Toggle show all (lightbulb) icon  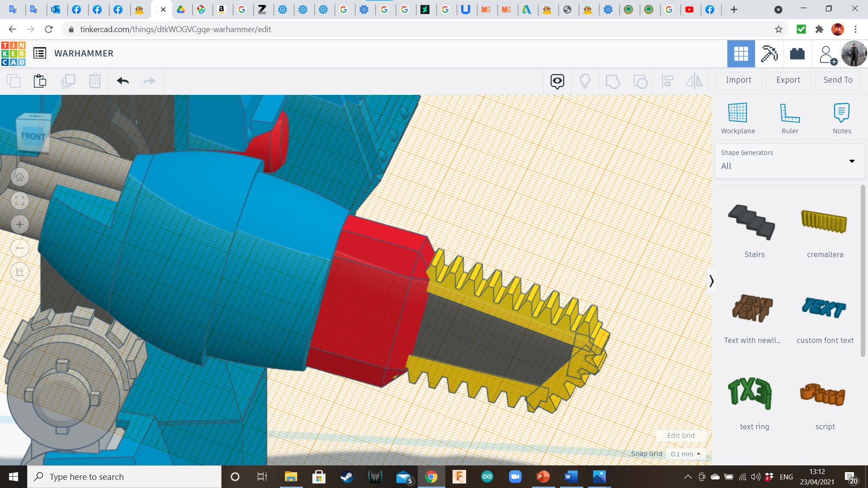[585, 81]
